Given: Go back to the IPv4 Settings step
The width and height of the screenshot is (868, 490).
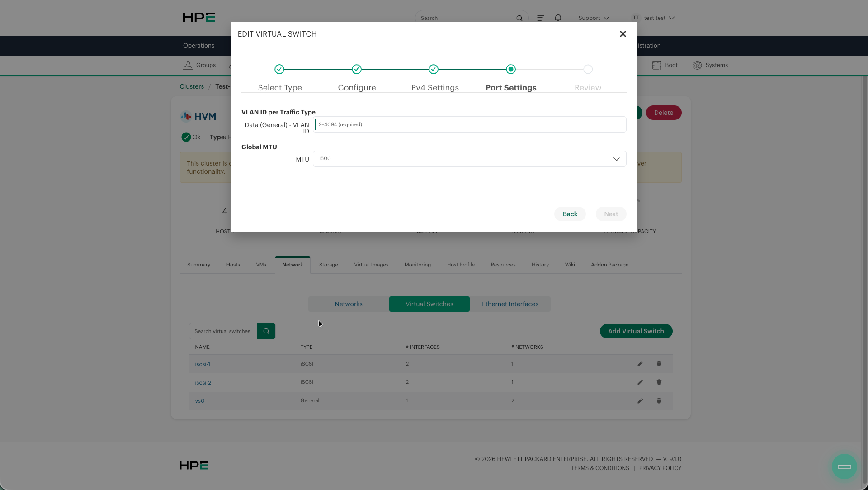Looking at the screenshot, I should pos(570,214).
